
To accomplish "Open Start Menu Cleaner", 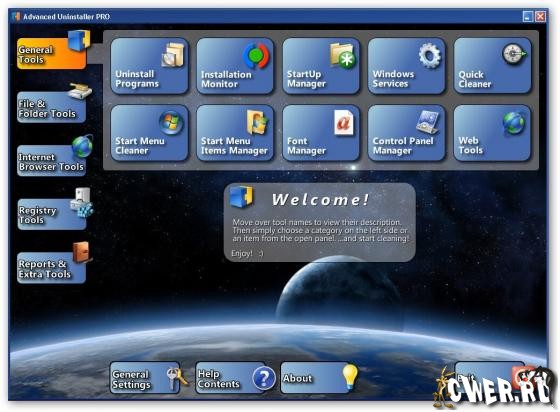I will 149,133.
